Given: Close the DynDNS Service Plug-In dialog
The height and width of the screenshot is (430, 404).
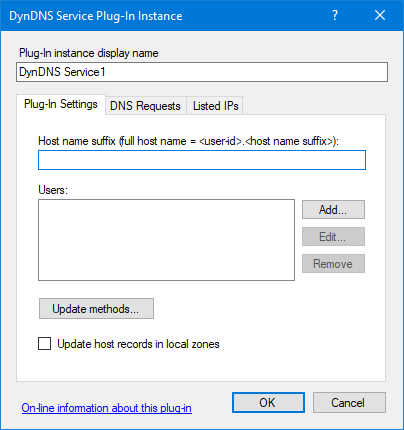Looking at the screenshot, I should 380,15.
